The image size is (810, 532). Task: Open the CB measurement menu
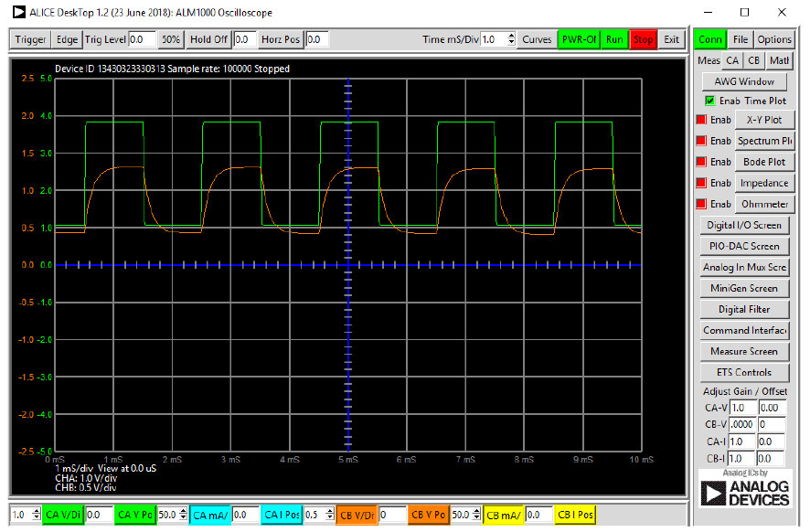[x=753, y=61]
